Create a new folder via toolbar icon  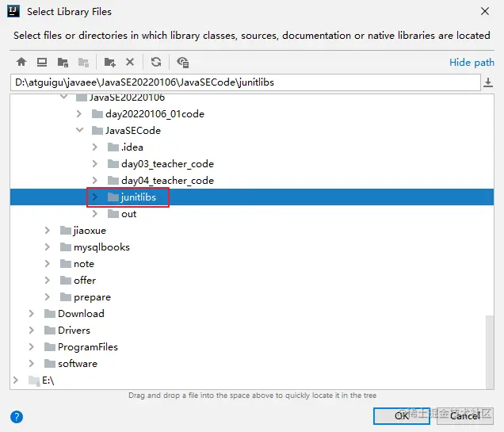pyautogui.click(x=109, y=62)
